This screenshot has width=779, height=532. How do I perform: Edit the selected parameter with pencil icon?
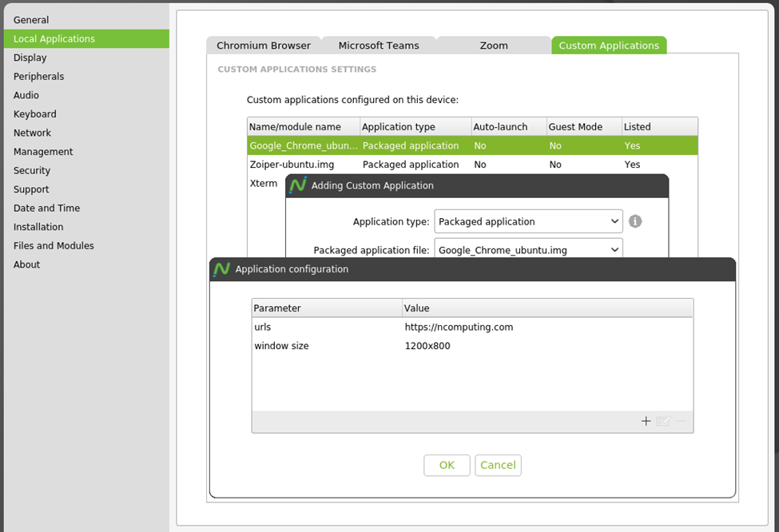663,421
